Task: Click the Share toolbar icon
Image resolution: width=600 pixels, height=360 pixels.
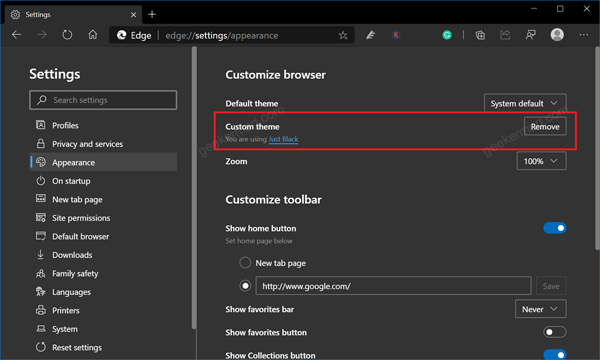Action: point(505,35)
